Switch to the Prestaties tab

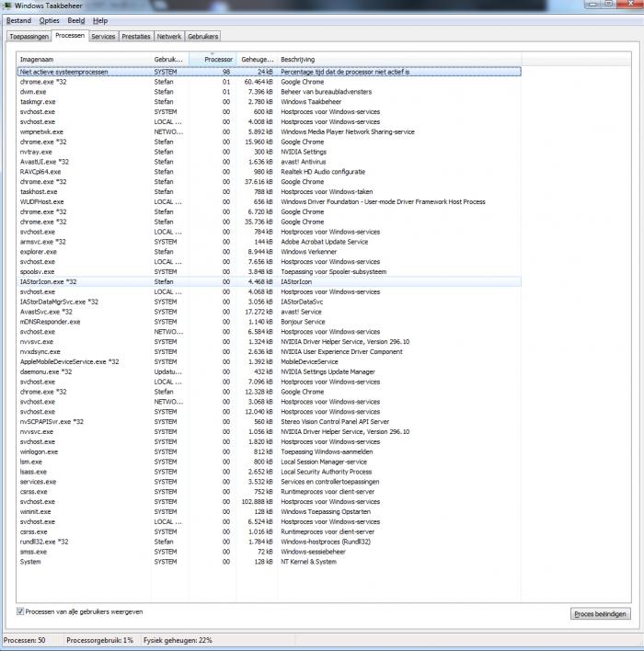click(136, 37)
